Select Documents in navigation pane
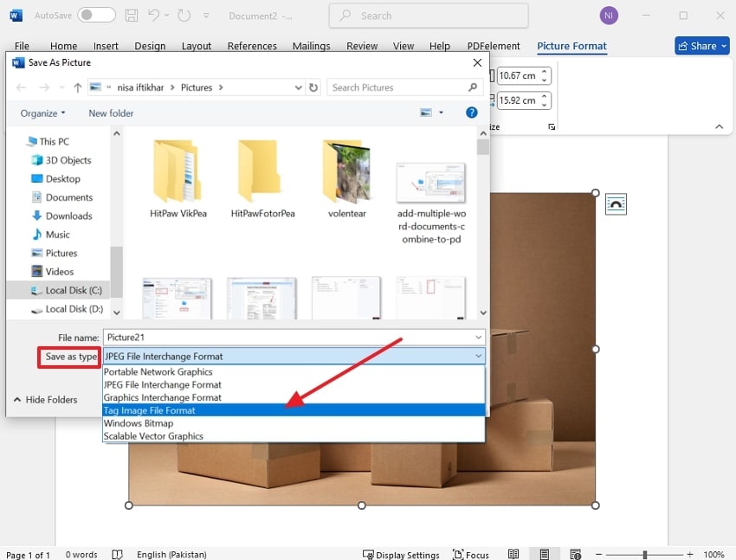This screenshot has width=736, height=560. [62, 197]
